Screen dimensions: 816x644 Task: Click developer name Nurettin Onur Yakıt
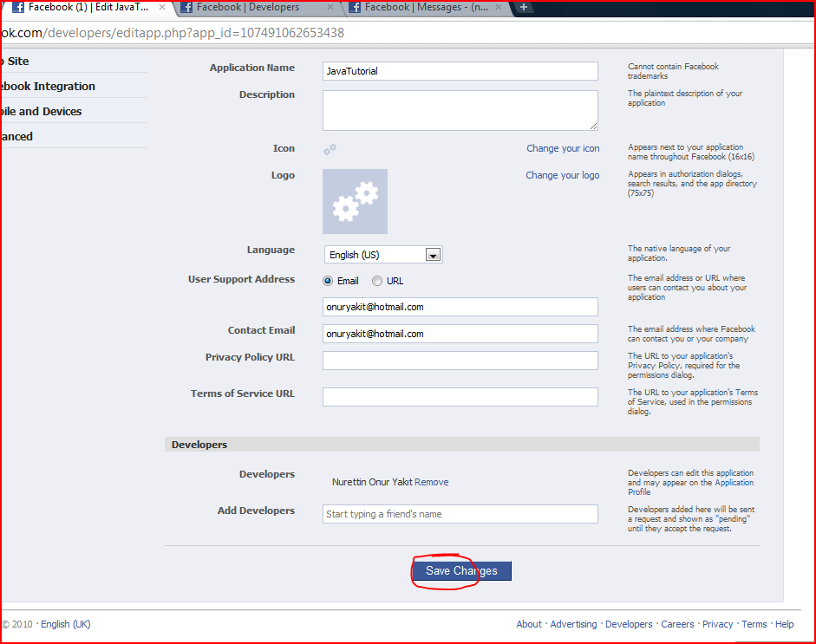pos(371,482)
